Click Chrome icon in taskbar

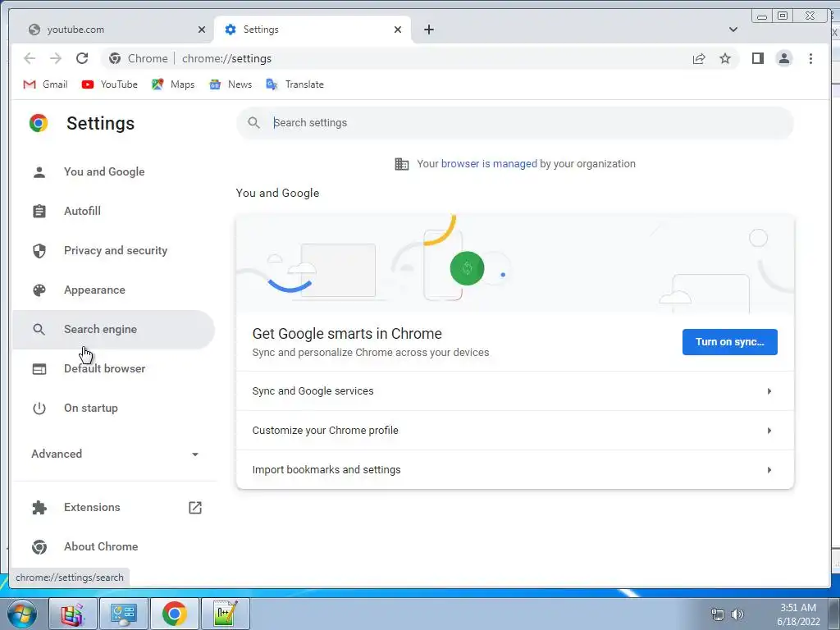point(175,614)
